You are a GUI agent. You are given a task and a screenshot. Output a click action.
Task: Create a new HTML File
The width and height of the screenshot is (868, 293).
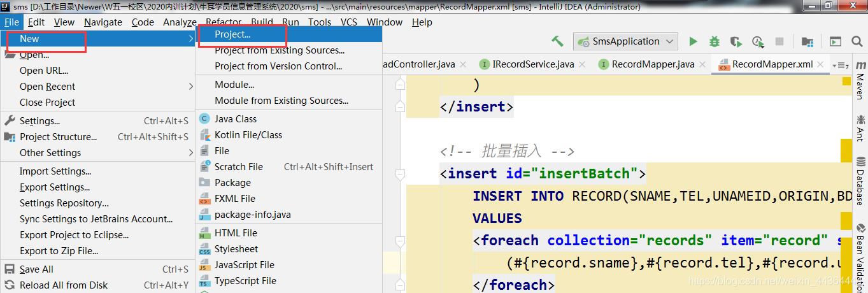click(x=288, y=233)
